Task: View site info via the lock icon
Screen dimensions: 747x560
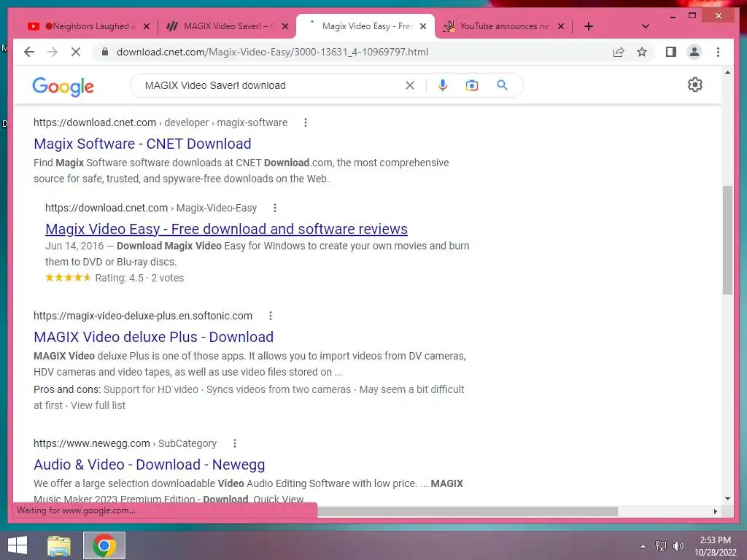Action: 105,52
